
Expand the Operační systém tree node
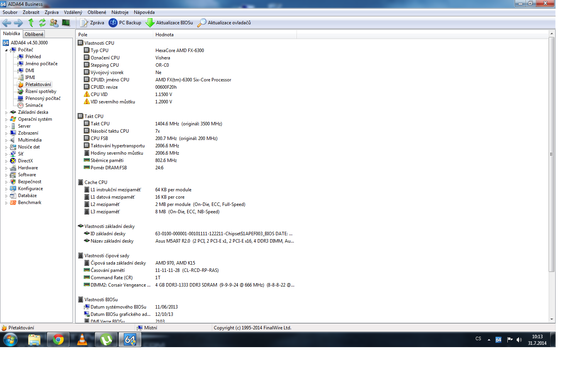tap(7, 120)
